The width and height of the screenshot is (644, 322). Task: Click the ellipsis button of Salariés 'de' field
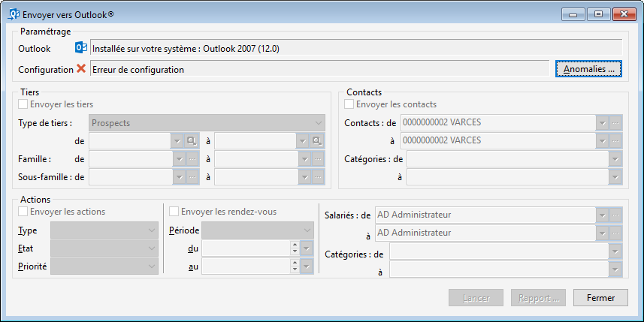click(x=615, y=215)
